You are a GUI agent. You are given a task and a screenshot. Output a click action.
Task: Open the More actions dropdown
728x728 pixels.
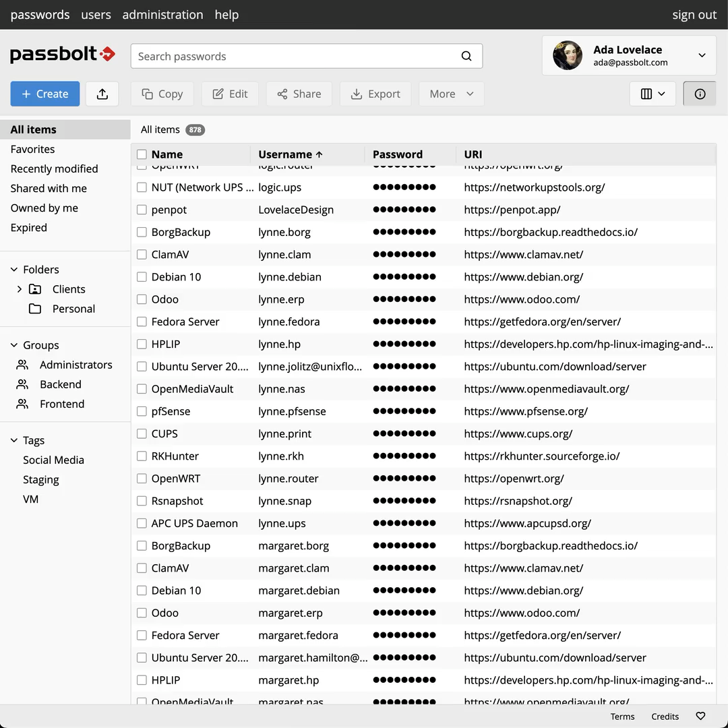pos(452,94)
